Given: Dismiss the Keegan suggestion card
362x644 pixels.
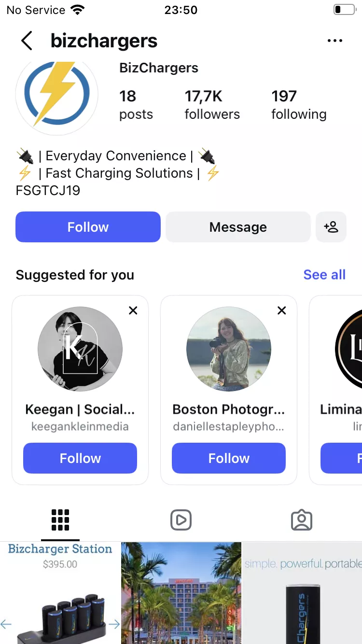Looking at the screenshot, I should point(133,310).
